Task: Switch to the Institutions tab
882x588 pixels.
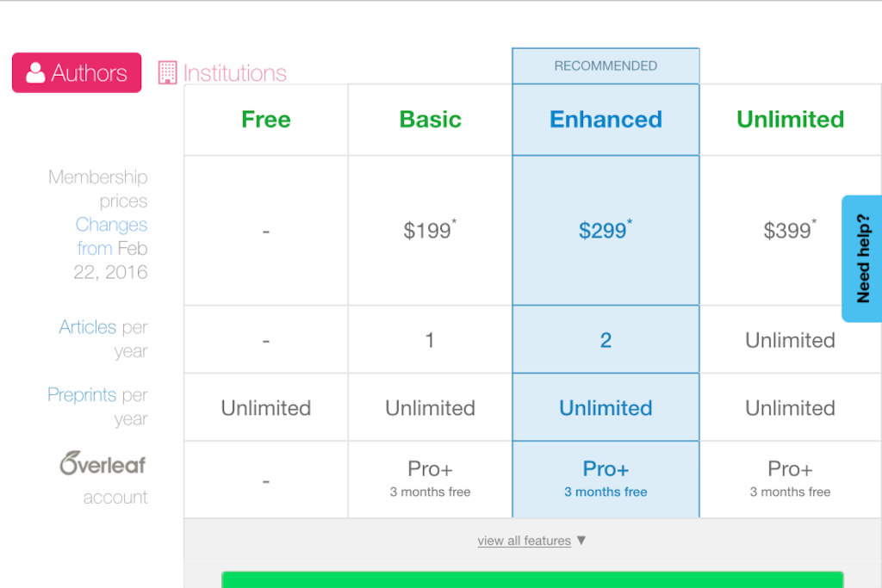Action: [223, 73]
